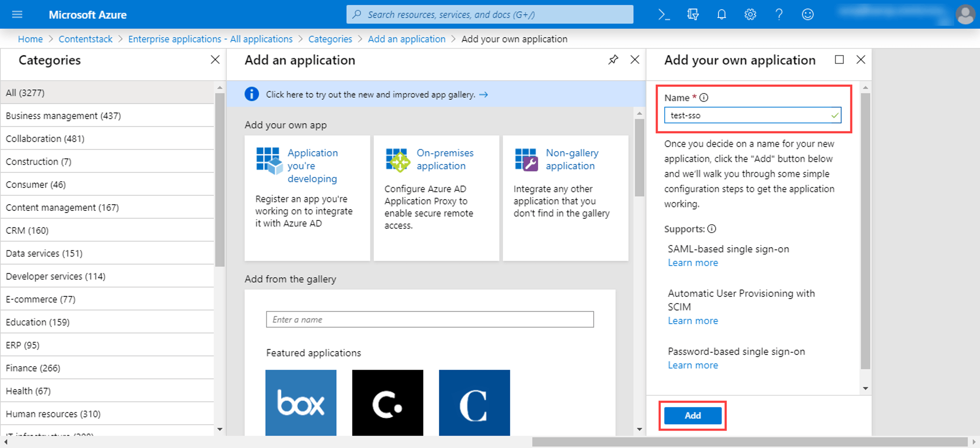This screenshot has height=448, width=980.
Task: Open the feedback smiley icon
Action: point(807,15)
